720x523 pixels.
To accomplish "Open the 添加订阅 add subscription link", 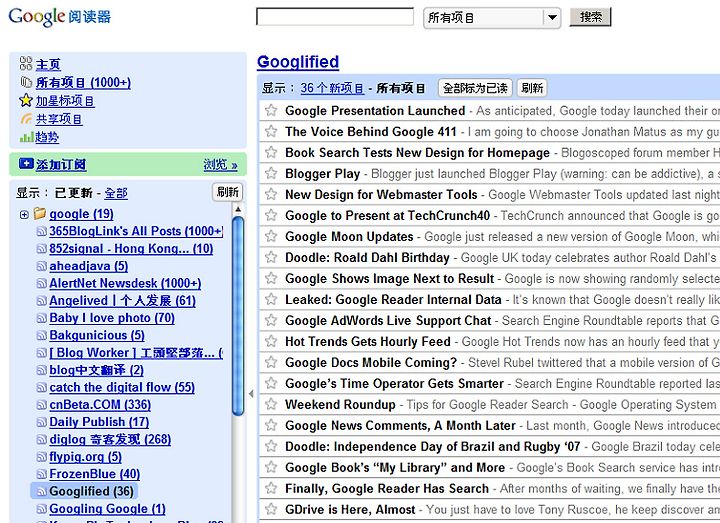I will coord(61,164).
